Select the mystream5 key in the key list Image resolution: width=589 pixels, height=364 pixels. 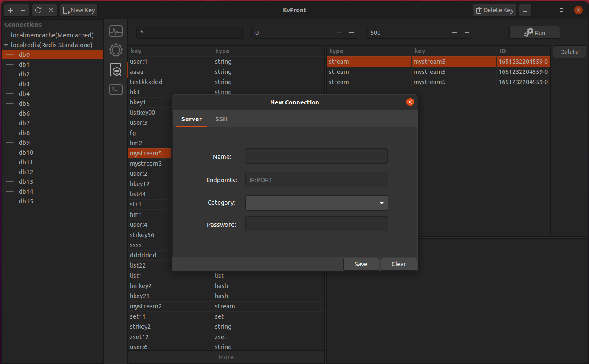coord(150,153)
